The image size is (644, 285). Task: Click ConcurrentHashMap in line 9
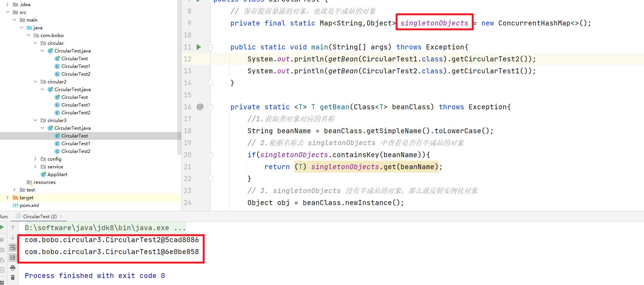[534, 23]
